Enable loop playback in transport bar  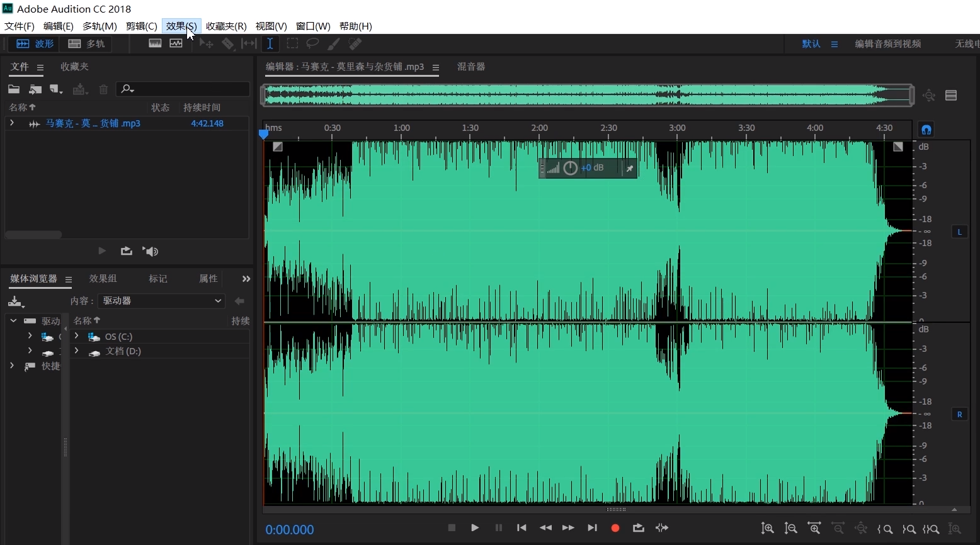pyautogui.click(x=639, y=528)
